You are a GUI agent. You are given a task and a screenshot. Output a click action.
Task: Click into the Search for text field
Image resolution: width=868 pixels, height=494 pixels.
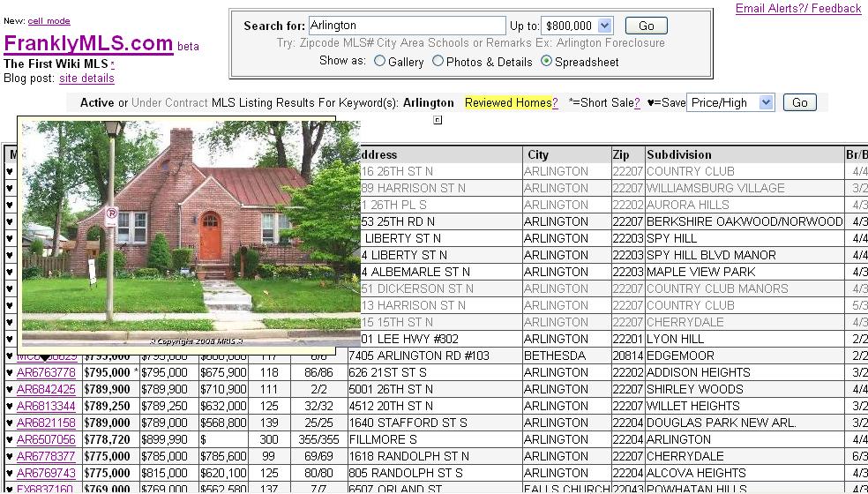pyautogui.click(x=407, y=26)
